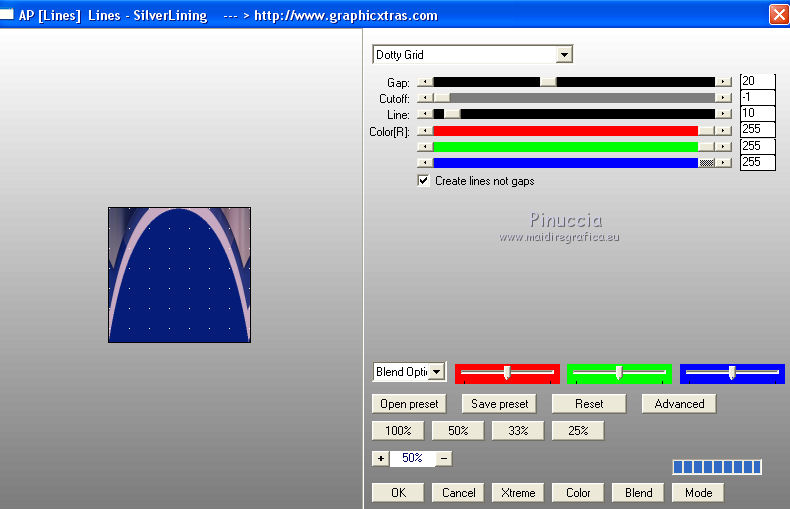
Task: Click the Cutoff slider thumb
Action: pos(442,98)
